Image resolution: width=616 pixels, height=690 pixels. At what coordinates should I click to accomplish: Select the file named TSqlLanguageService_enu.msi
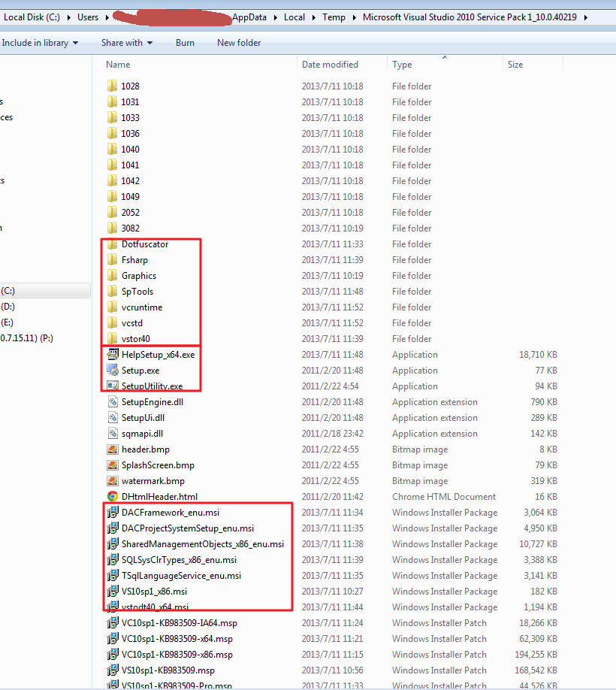[x=181, y=576]
